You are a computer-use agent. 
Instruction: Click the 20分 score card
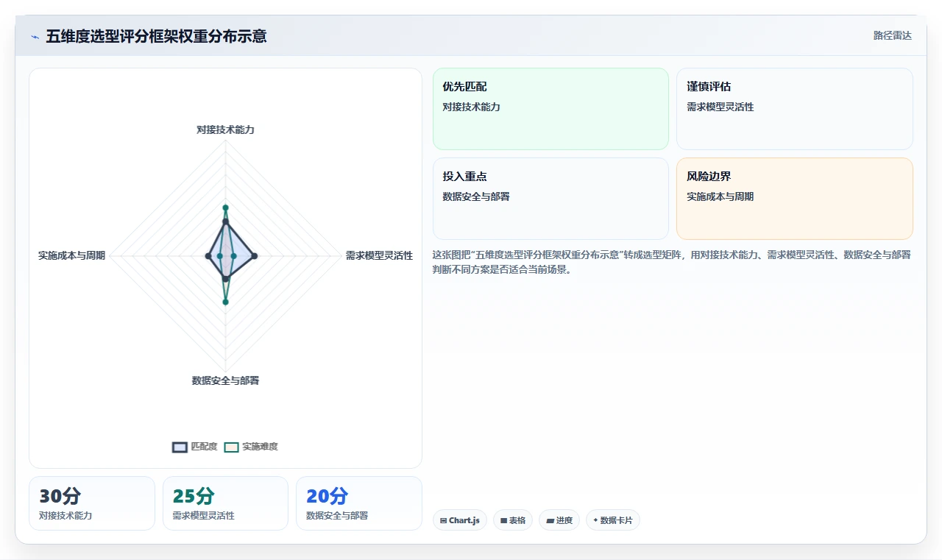[359, 503]
